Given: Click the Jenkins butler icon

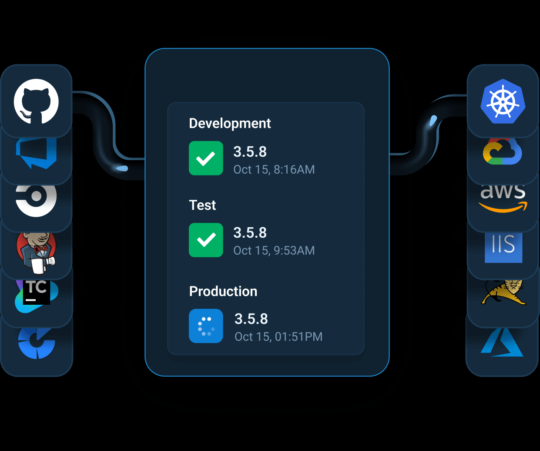Looking at the screenshot, I should (x=36, y=253).
